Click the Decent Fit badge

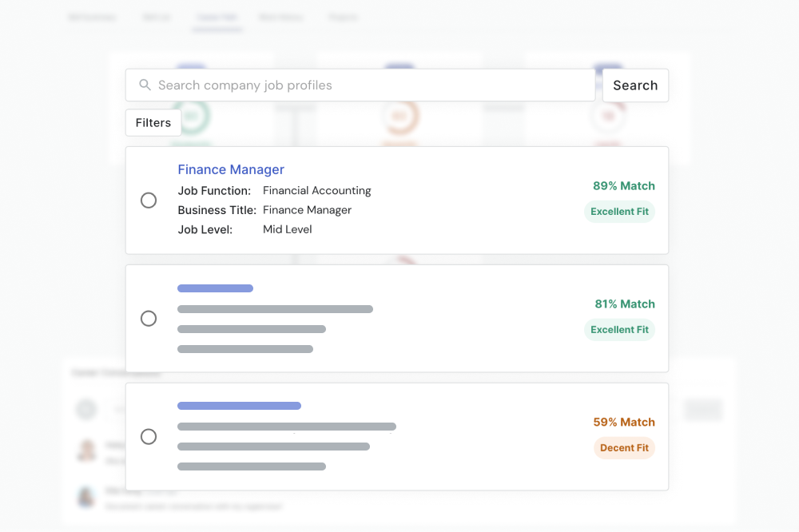624,447
